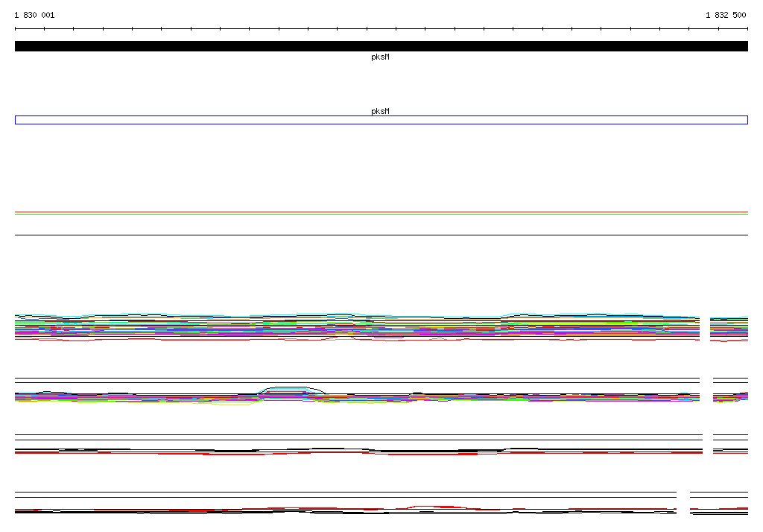Click the pksM label under the black bar
Viewport: 763px width, 532px height.
380,57
